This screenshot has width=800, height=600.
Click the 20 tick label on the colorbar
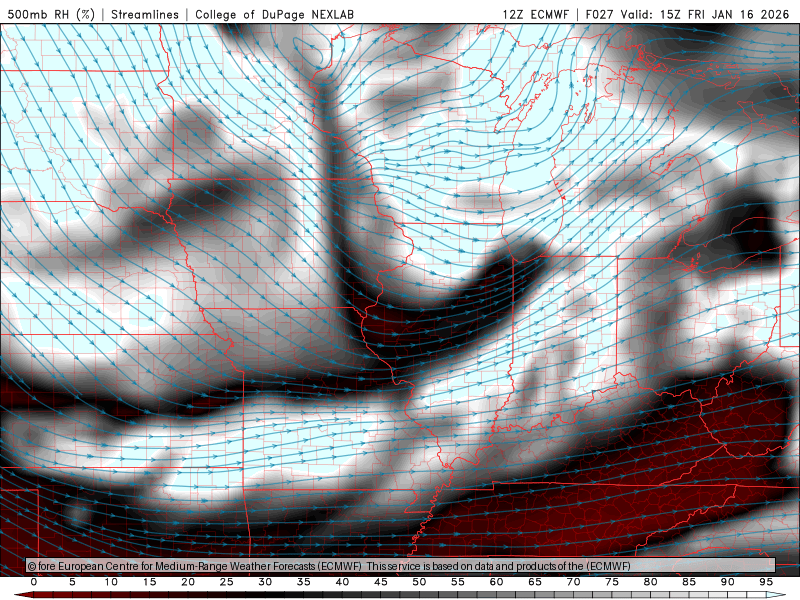point(188,582)
